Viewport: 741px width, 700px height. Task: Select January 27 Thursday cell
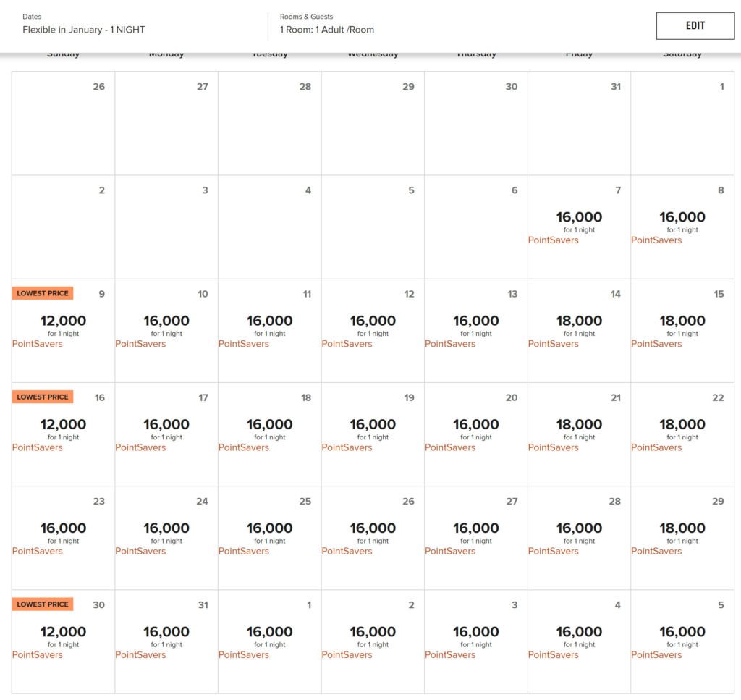coord(476,538)
